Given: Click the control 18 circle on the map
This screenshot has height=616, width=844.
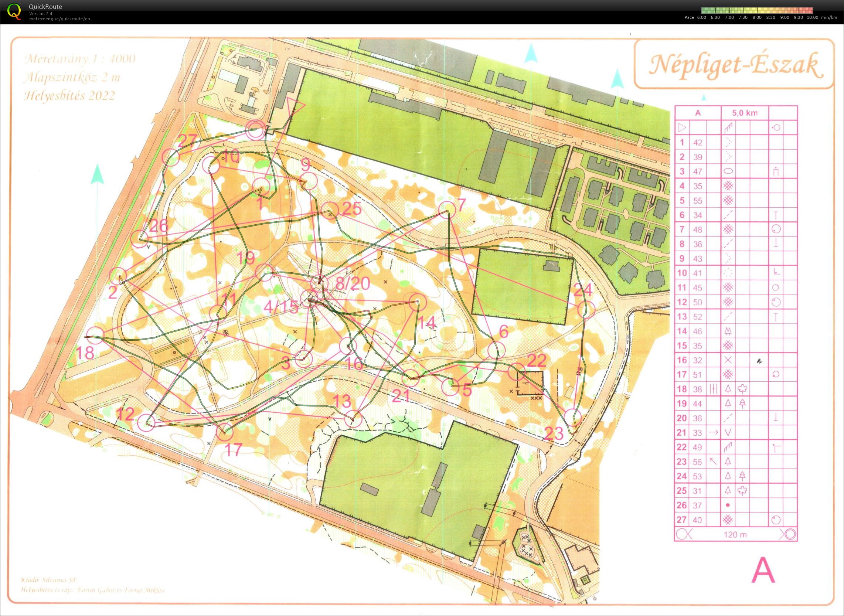Looking at the screenshot, I should coord(95,335).
